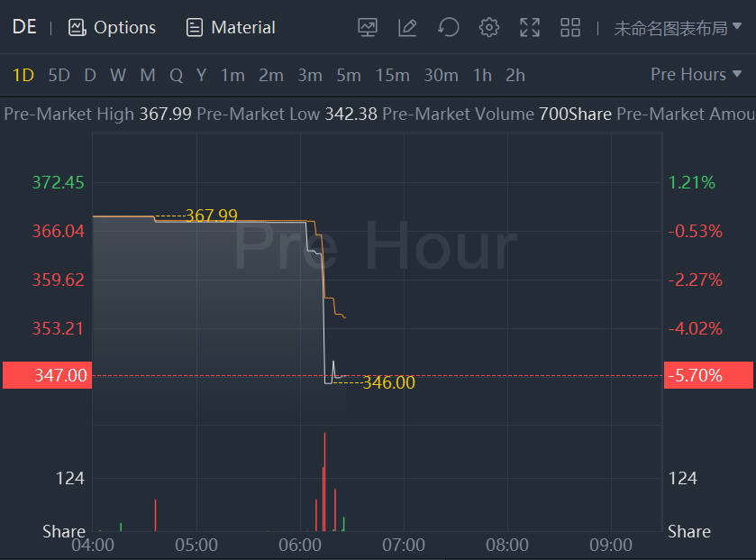Viewport: 756px width, 560px height.
Task: Open the chart indicator board icon
Action: point(368,28)
